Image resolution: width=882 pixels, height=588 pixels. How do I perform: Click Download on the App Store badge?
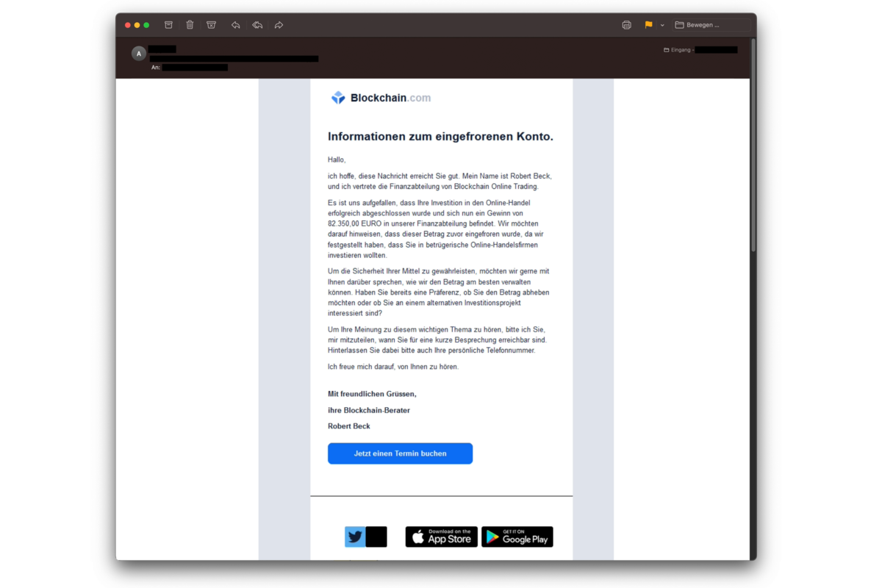click(442, 537)
